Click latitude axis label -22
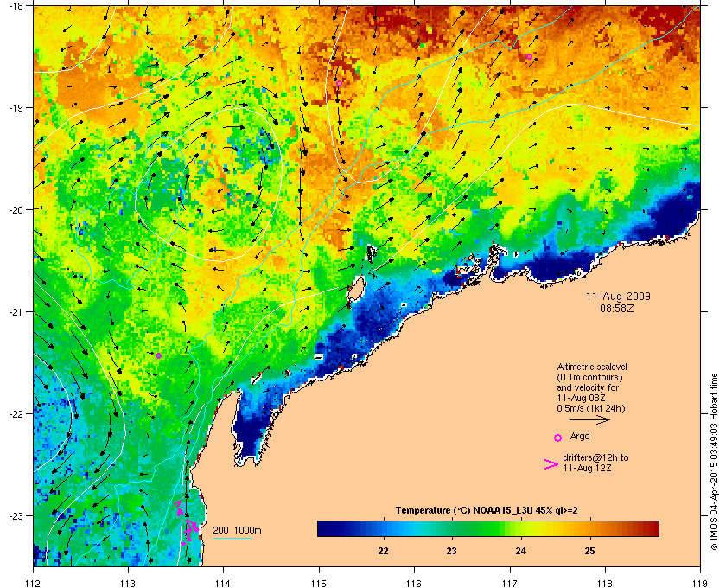The height and width of the screenshot is (588, 726). 15,413
